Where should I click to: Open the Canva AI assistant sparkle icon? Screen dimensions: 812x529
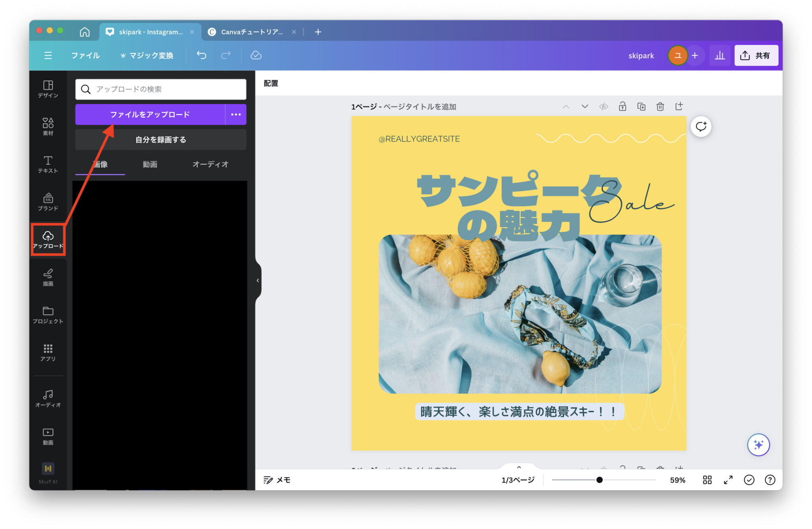(x=758, y=445)
